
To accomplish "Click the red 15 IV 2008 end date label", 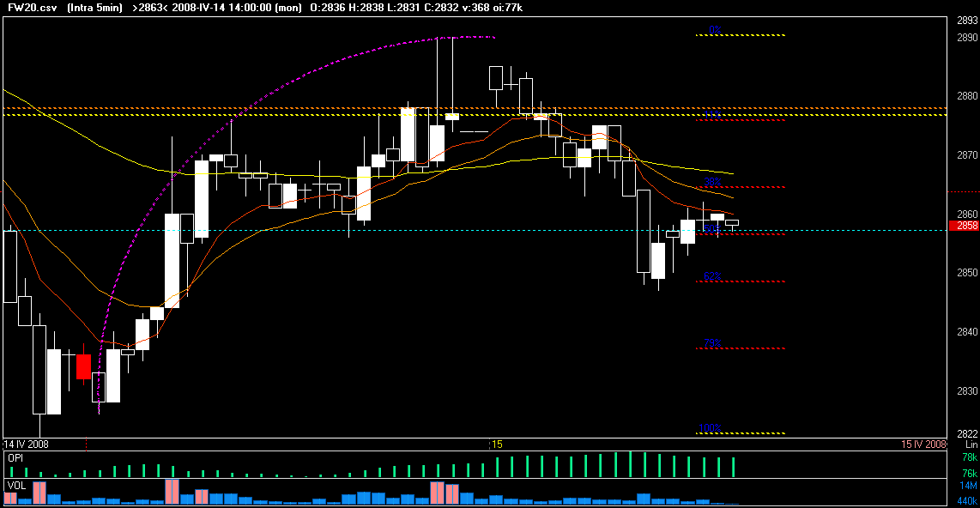I will tap(923, 444).
